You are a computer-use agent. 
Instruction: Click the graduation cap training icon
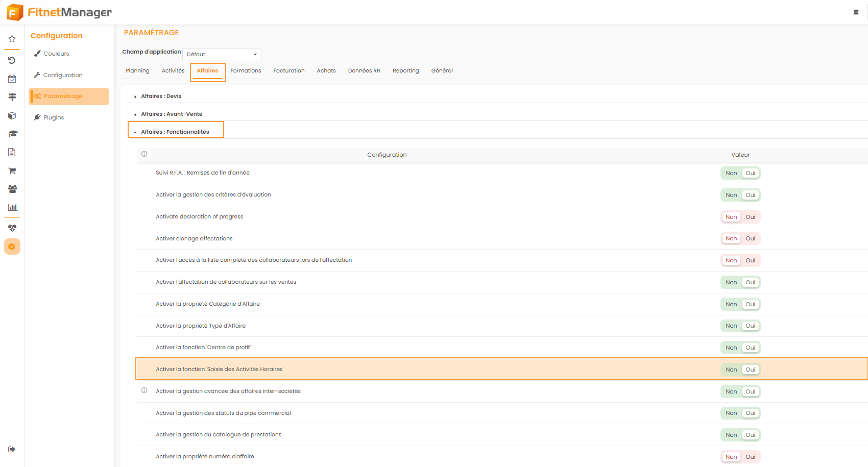click(12, 134)
